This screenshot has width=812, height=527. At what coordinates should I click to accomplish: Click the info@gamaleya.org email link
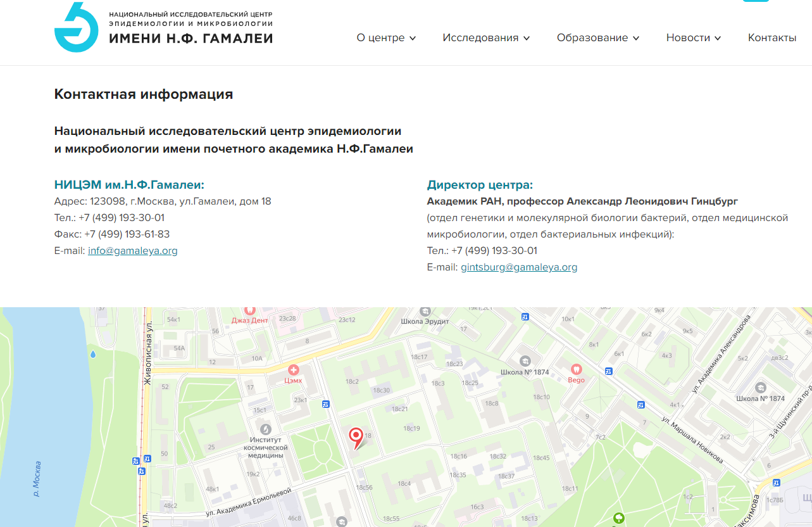(x=133, y=251)
